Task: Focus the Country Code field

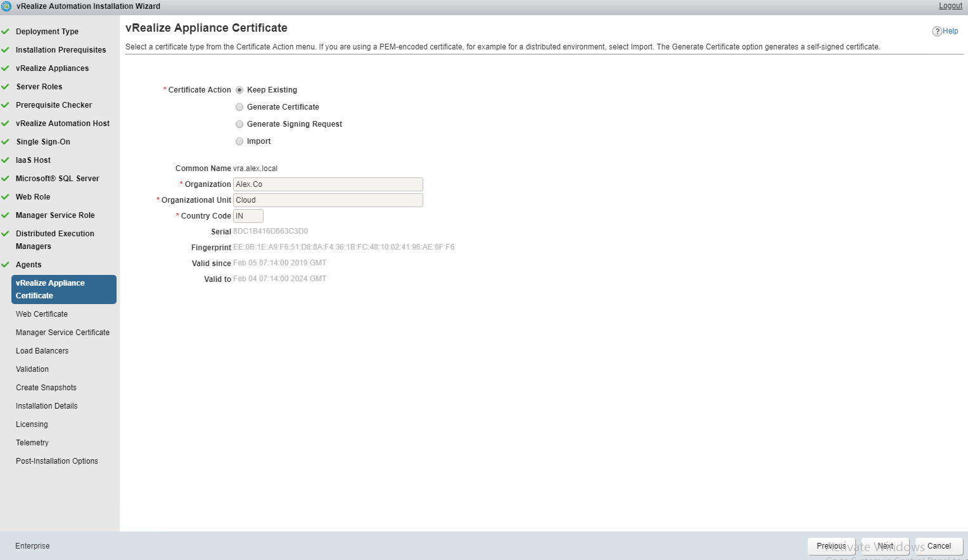Action: pyautogui.click(x=248, y=216)
